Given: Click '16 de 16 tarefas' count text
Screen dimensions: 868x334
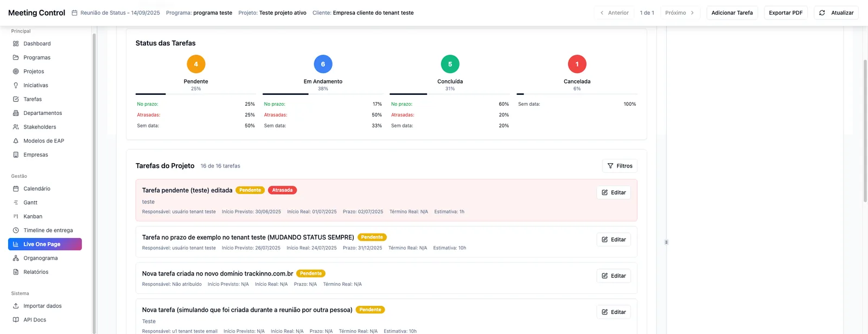Looking at the screenshot, I should tap(220, 166).
